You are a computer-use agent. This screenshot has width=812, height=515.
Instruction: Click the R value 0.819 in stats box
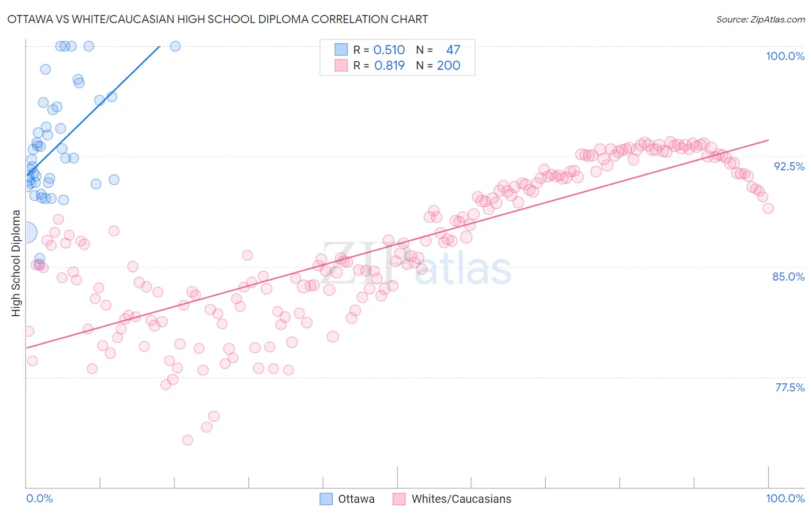tap(389, 65)
